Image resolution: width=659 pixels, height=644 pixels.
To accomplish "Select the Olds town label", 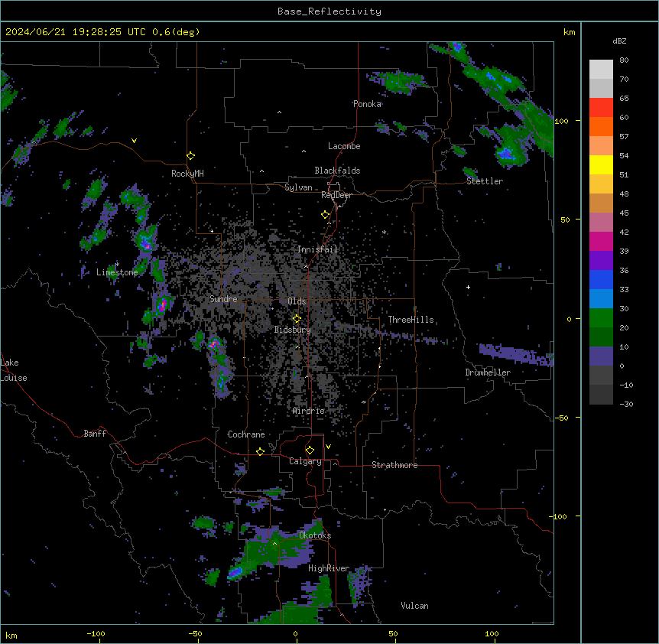I will click(x=297, y=301).
